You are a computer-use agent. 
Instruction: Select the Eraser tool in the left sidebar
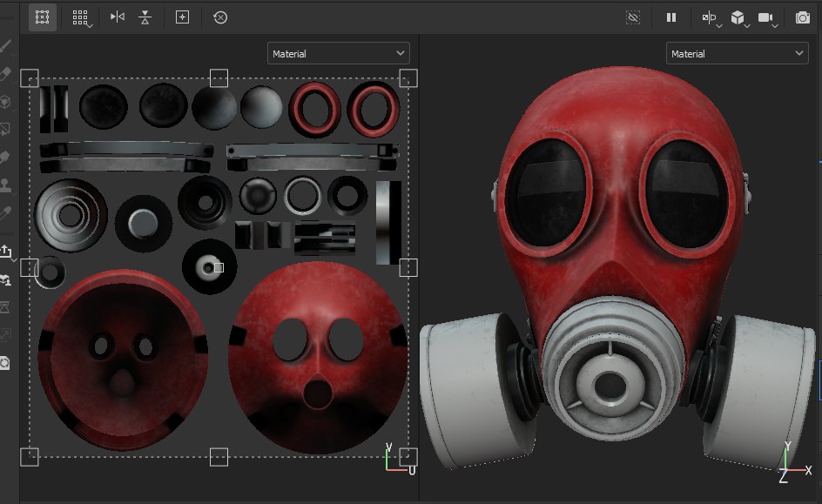7,75
